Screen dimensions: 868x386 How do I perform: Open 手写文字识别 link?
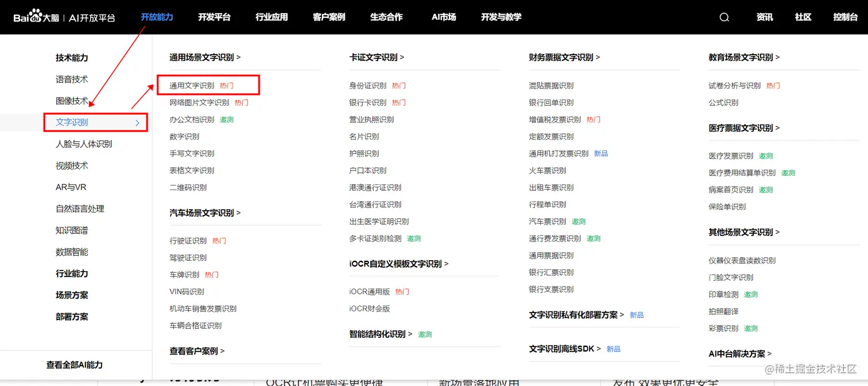[192, 153]
